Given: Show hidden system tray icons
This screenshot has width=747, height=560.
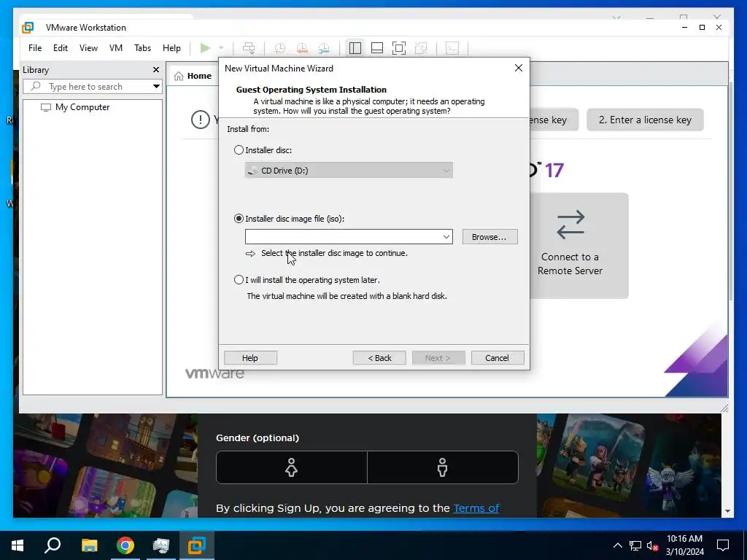Looking at the screenshot, I should click(x=617, y=545).
